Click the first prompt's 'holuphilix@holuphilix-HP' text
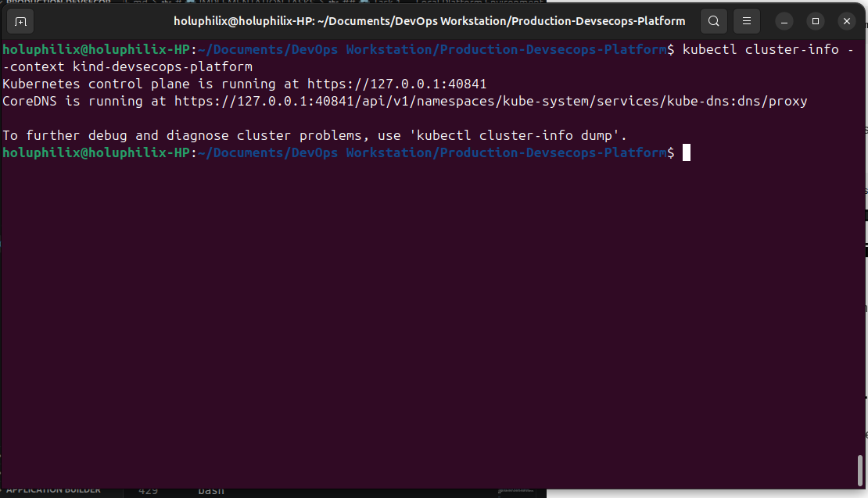Image resolution: width=868 pixels, height=498 pixels. click(x=96, y=50)
